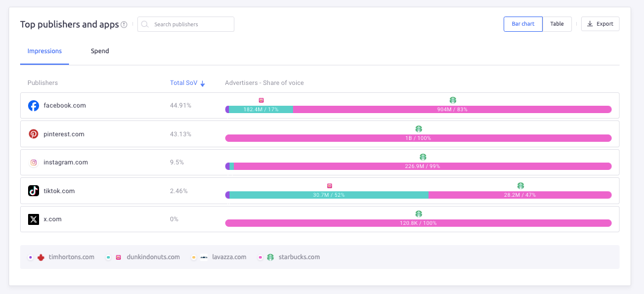
Task: Click the pink 28.2M / 47% TikTok bar segment
Action: [520, 195]
